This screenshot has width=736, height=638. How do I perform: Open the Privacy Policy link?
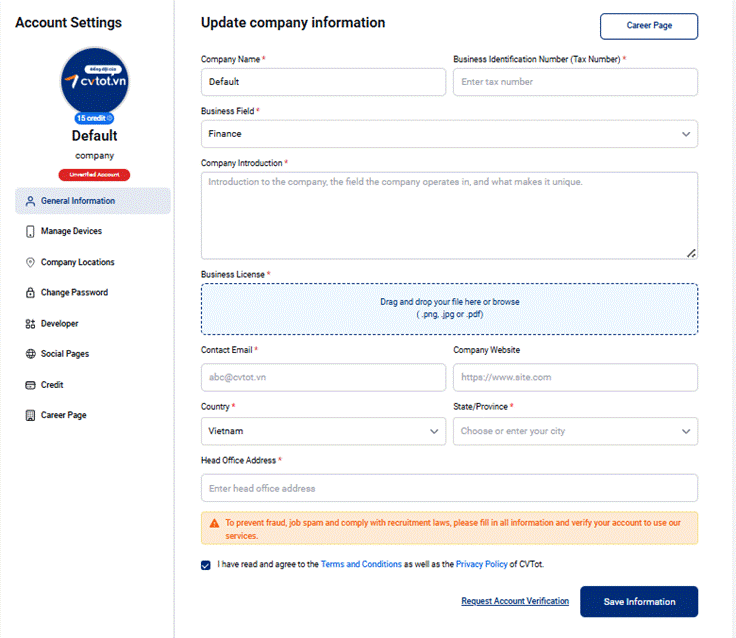pyautogui.click(x=480, y=565)
